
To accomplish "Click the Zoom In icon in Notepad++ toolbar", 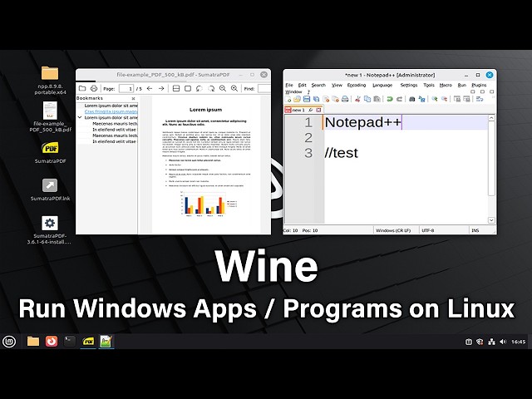I will 434,99.
